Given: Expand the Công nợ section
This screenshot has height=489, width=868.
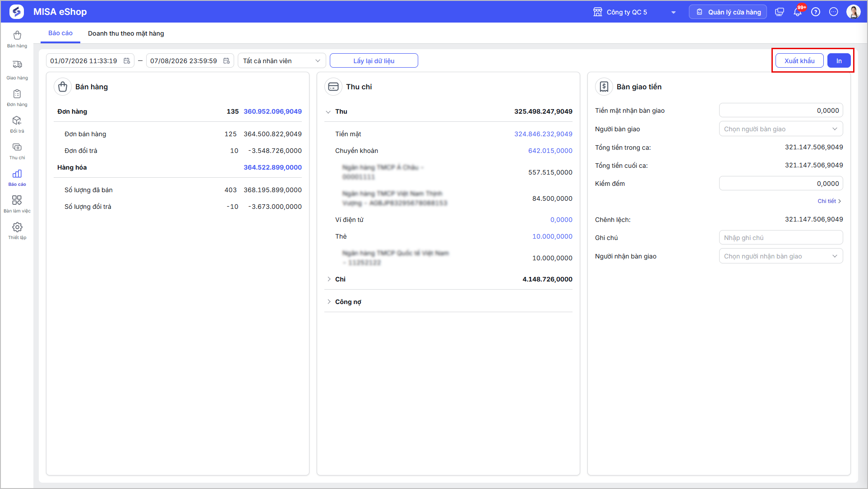Looking at the screenshot, I should point(329,302).
